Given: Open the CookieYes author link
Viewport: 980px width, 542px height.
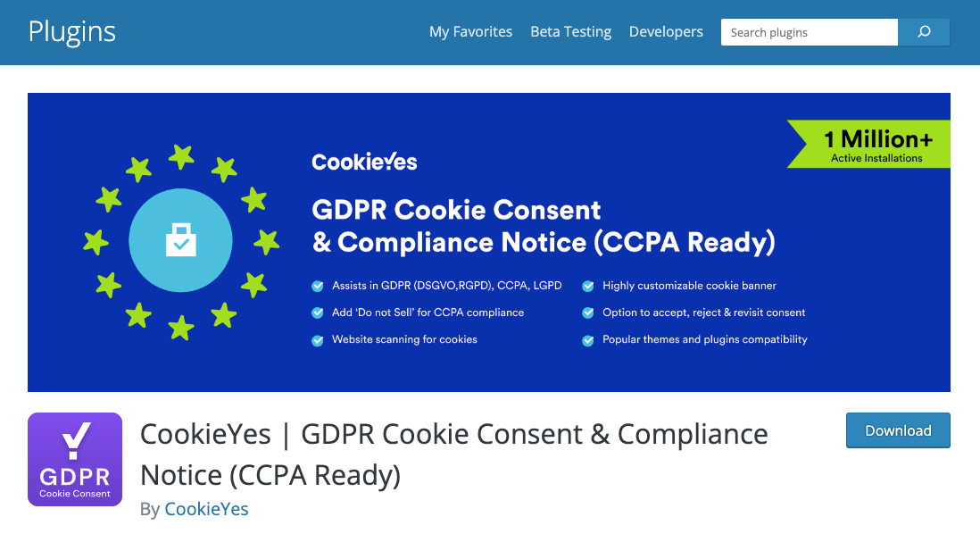Looking at the screenshot, I should tap(206, 509).
